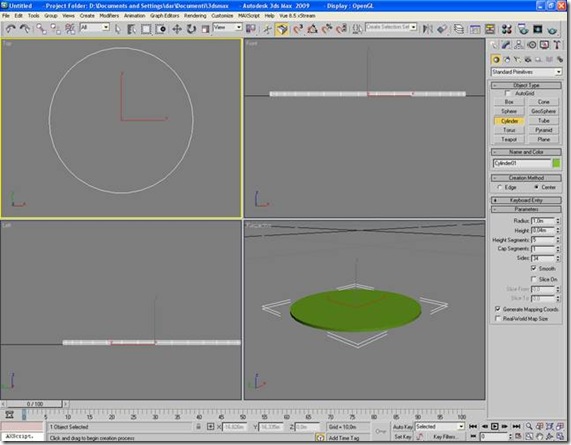Click the Undo arrow in main toolbar
This screenshot has width=571, height=445.
tap(10, 29)
